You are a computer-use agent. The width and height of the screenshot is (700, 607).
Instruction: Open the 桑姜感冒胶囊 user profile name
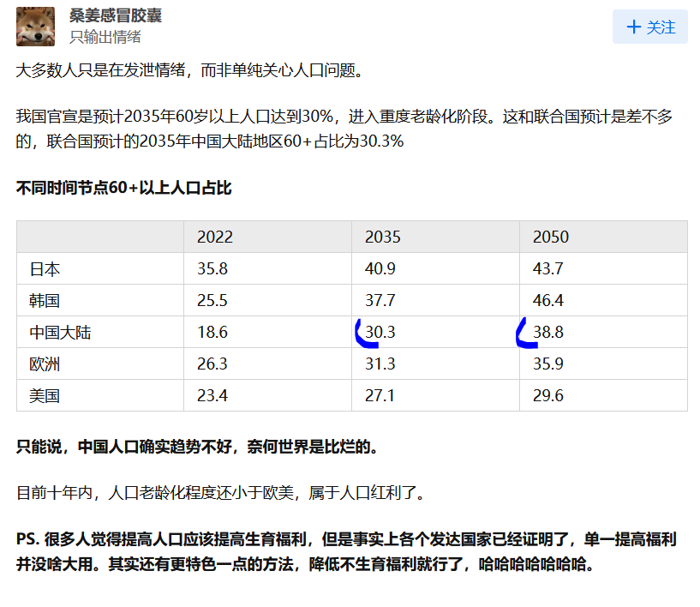coord(115,15)
